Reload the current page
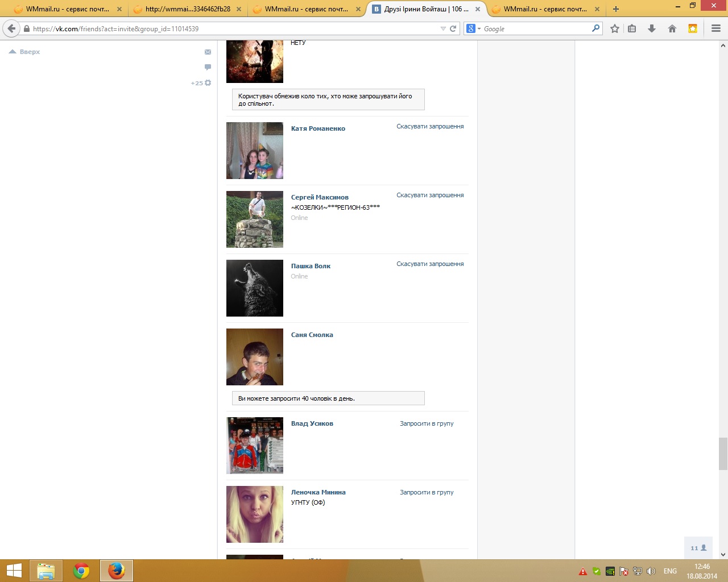The height and width of the screenshot is (582, 728). point(453,28)
